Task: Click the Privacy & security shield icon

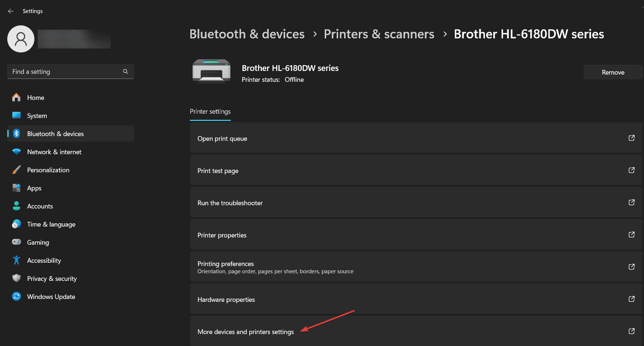Action: (x=17, y=278)
